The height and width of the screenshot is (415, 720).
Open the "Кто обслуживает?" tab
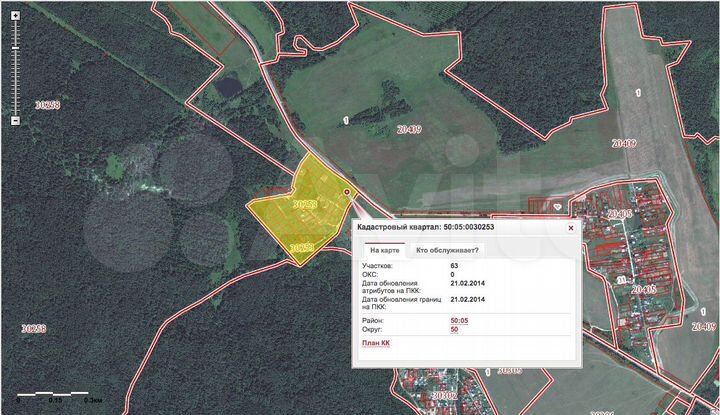(447, 250)
